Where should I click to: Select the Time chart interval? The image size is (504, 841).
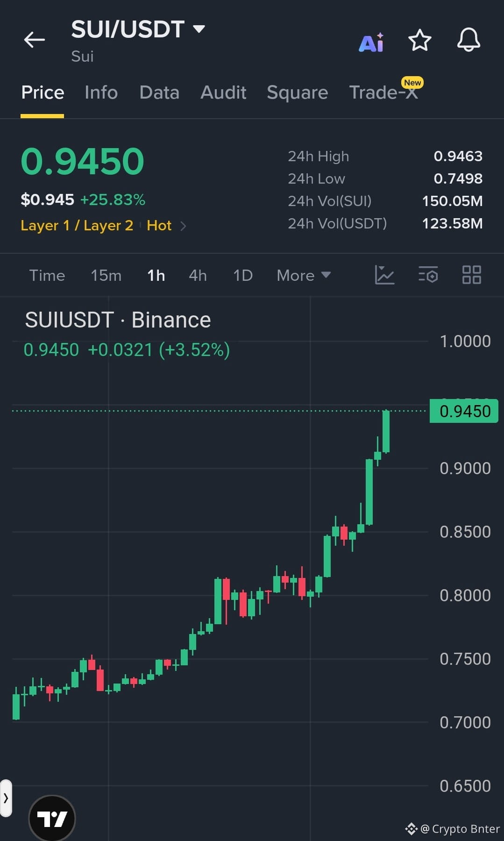[x=47, y=275]
